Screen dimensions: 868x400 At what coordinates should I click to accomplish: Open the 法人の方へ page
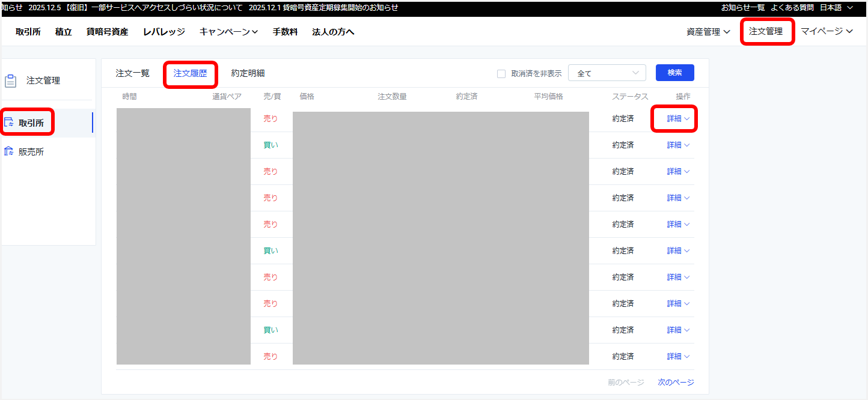(333, 32)
